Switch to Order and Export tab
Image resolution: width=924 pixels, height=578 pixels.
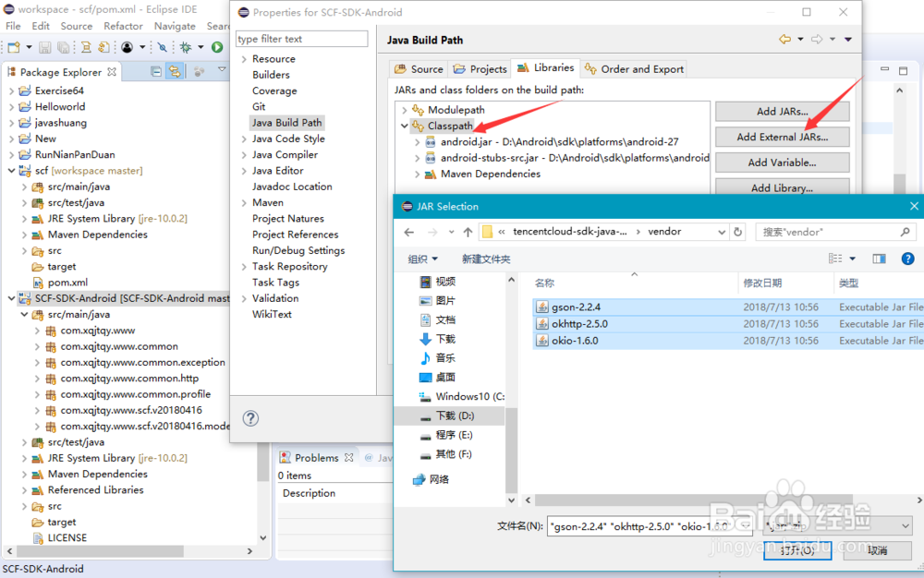click(x=634, y=69)
